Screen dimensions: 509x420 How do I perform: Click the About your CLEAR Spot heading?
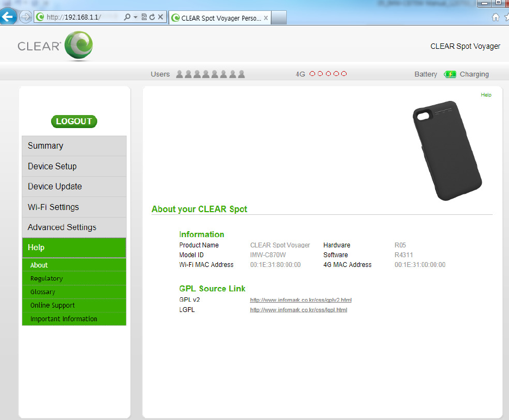point(199,209)
